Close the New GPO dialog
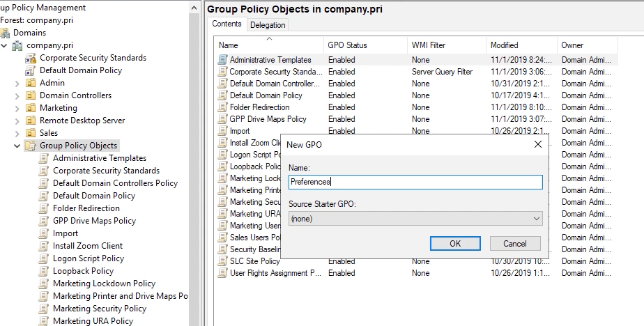Viewport: 644px width, 326px height. 537,144
